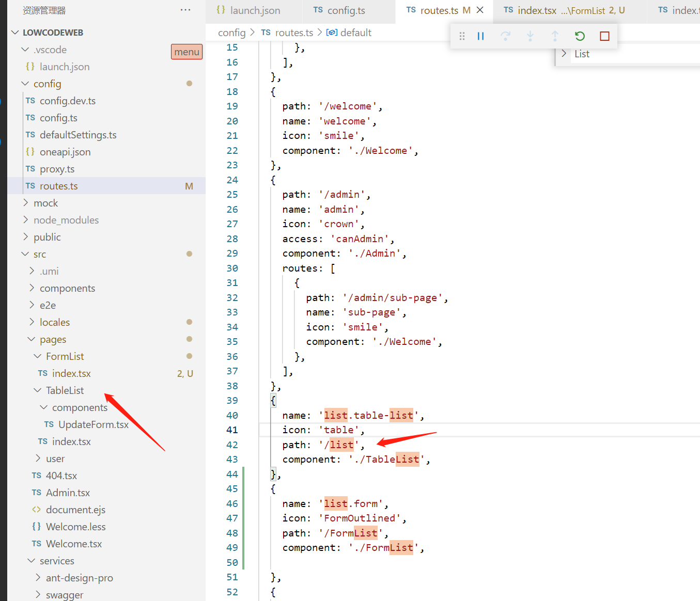Image resolution: width=700 pixels, height=601 pixels.
Task: Click the menu badge next to .vscode
Action: (186, 52)
